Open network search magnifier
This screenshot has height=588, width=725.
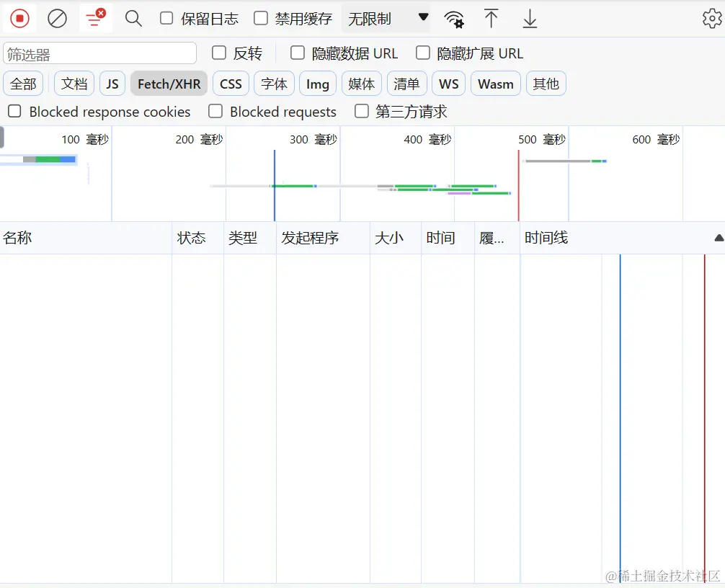pyautogui.click(x=133, y=19)
